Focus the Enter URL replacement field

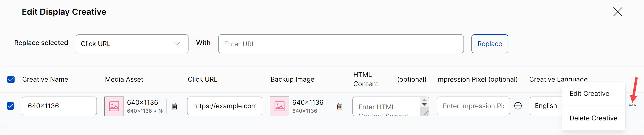341,44
